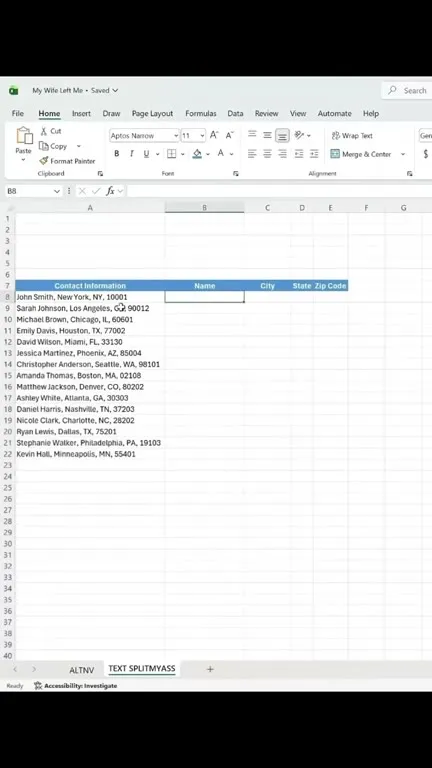Switch to the ALTNV sheet tab
This screenshot has height=768, width=432.
point(81,670)
